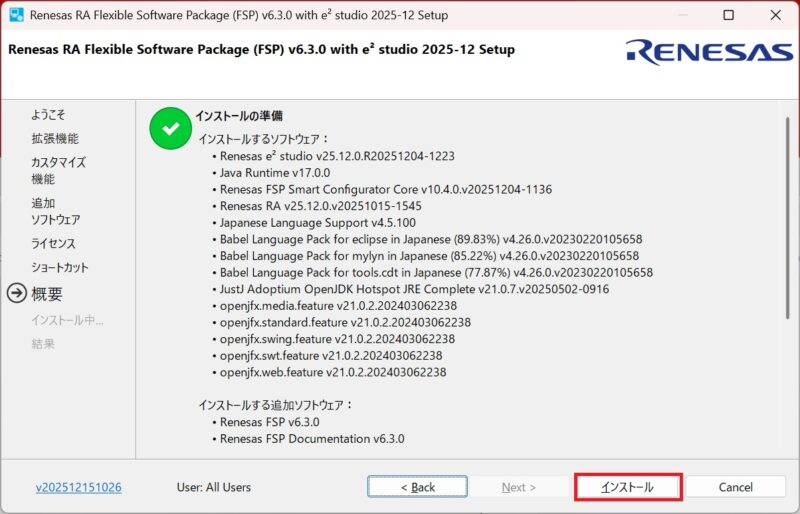Click Babel Language Pack for tools.cdt entry
Viewport: 800px width, 514px height.
[436, 273]
